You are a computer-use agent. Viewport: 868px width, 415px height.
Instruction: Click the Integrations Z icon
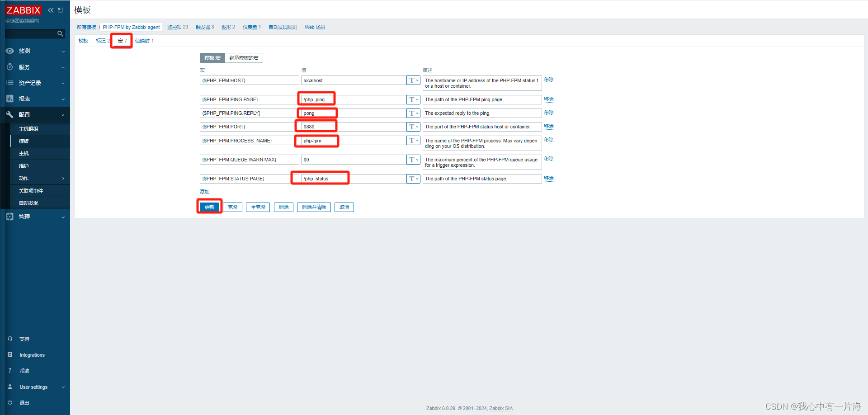coord(10,355)
